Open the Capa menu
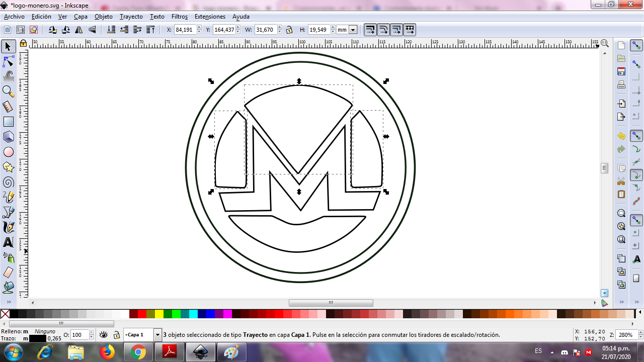The height and width of the screenshot is (362, 644). (80, 17)
